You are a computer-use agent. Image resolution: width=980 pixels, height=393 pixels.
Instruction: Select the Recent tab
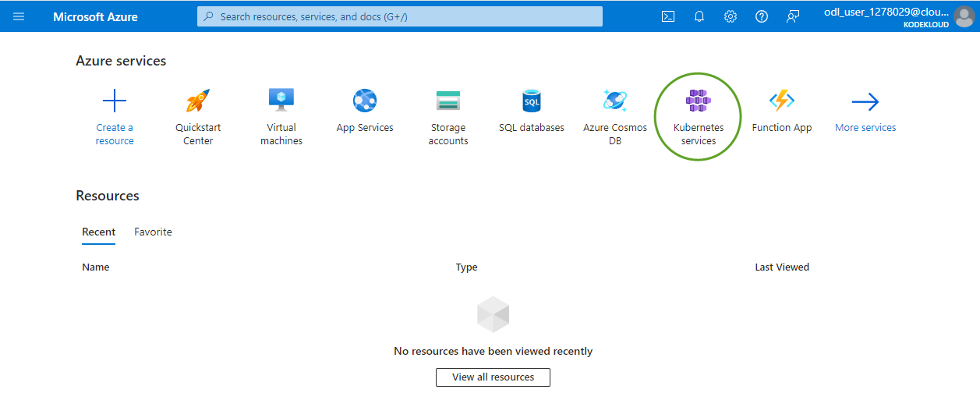(x=98, y=232)
